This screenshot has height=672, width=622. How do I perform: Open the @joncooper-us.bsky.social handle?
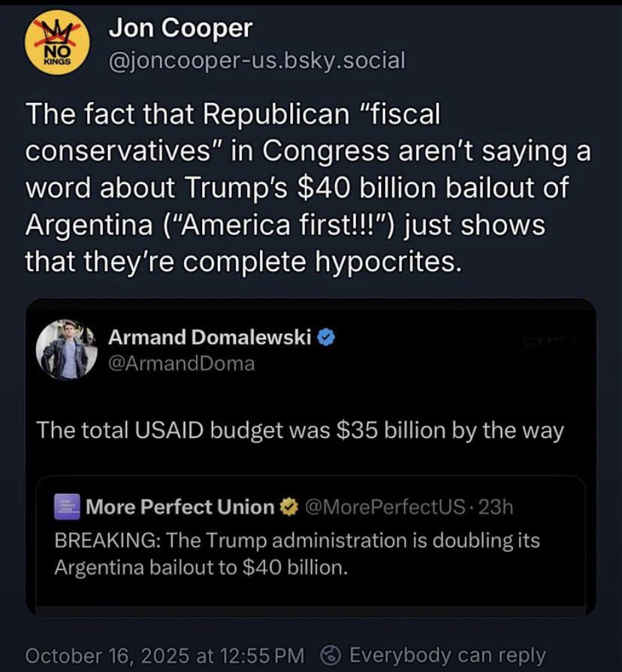pyautogui.click(x=256, y=60)
